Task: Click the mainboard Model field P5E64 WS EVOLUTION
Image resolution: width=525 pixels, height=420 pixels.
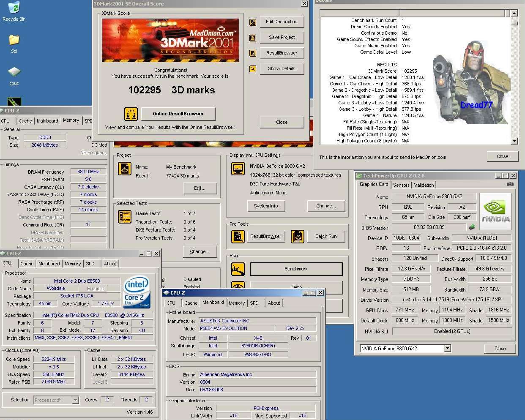Action: pos(236,329)
